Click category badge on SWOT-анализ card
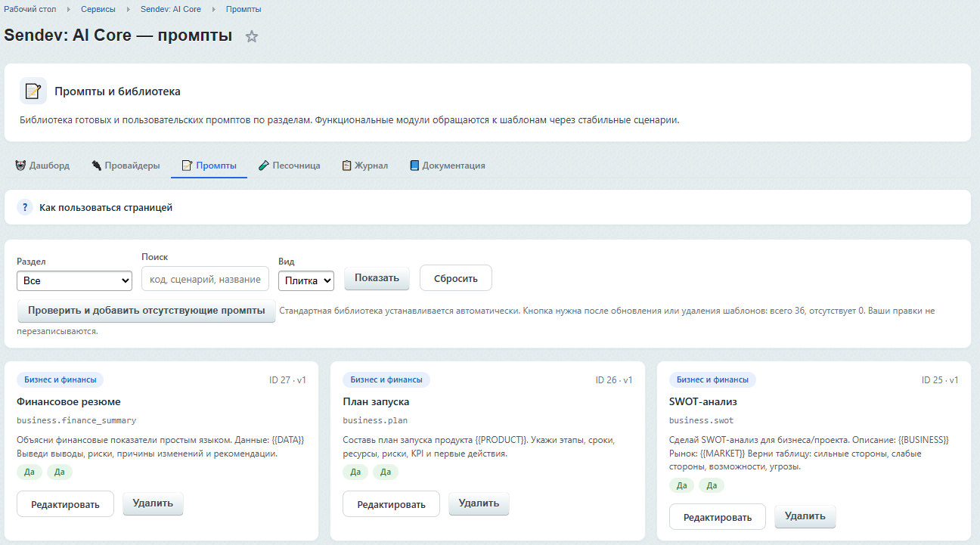This screenshot has width=980, height=545. click(x=713, y=379)
